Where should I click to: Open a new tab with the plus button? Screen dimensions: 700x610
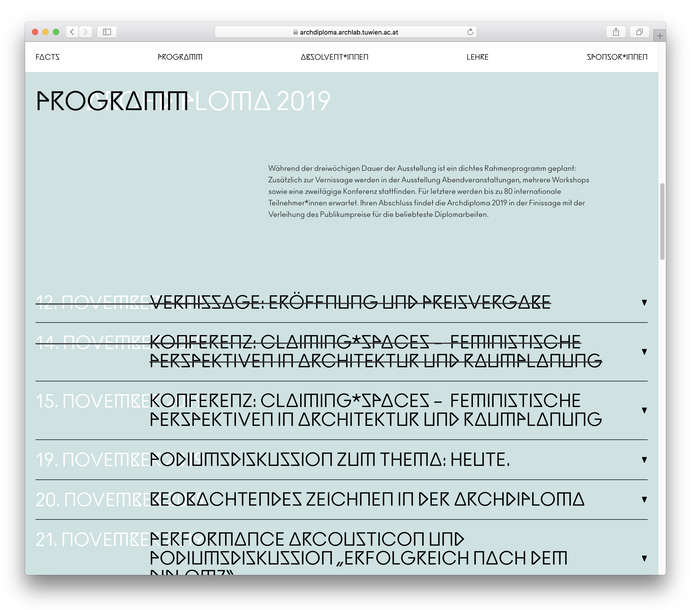[659, 35]
